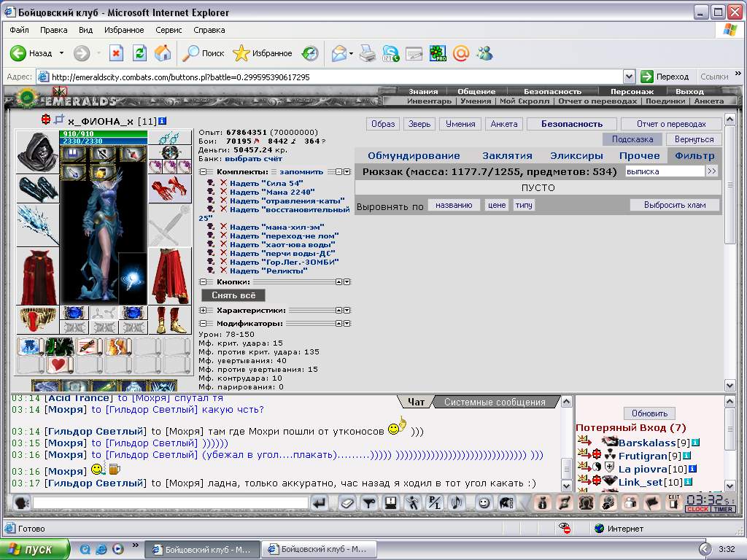Open the address bar dropdown arrow
747x560 pixels.
point(629,77)
